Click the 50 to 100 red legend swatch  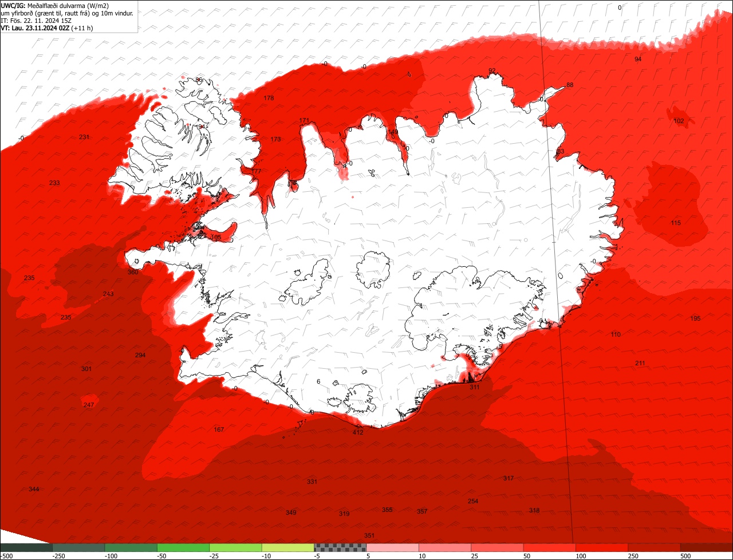(550, 547)
